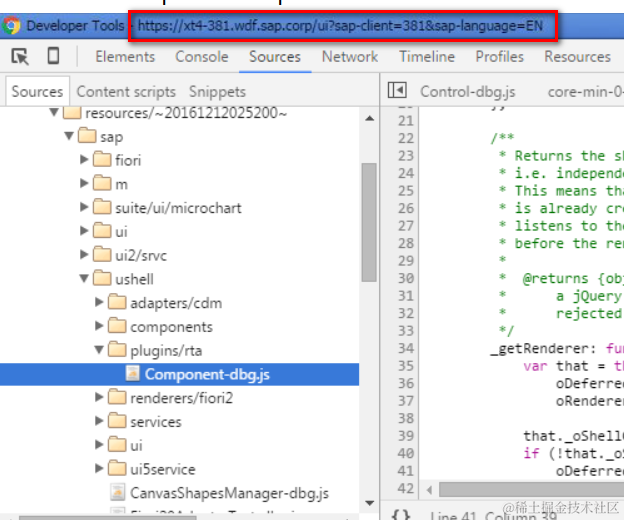Click line number 22 in the gutter
624x520 pixels.
pos(406,138)
